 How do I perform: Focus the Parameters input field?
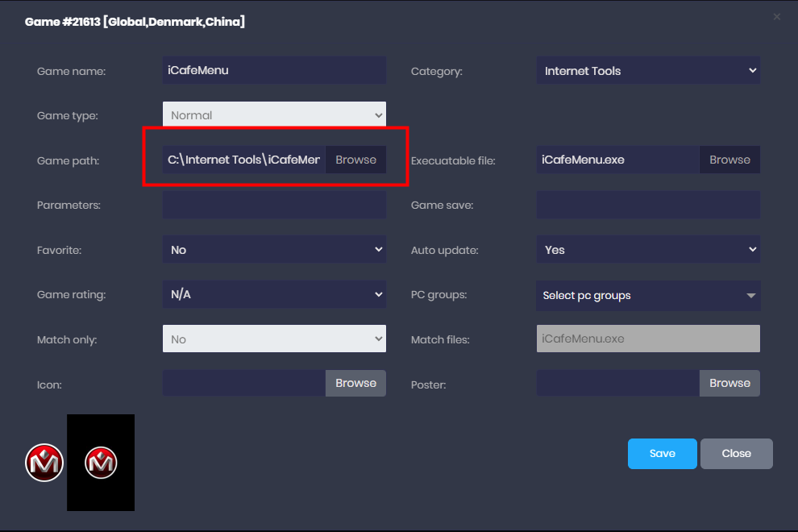(274, 205)
